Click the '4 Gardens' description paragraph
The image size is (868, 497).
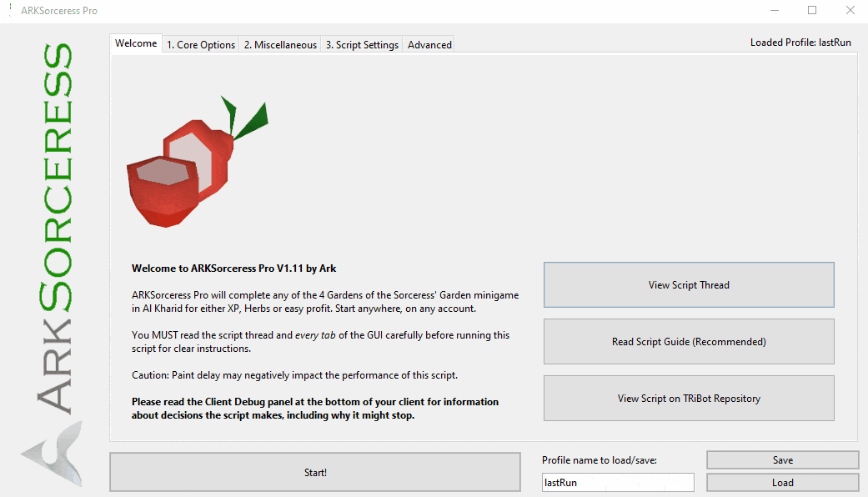[325, 302]
